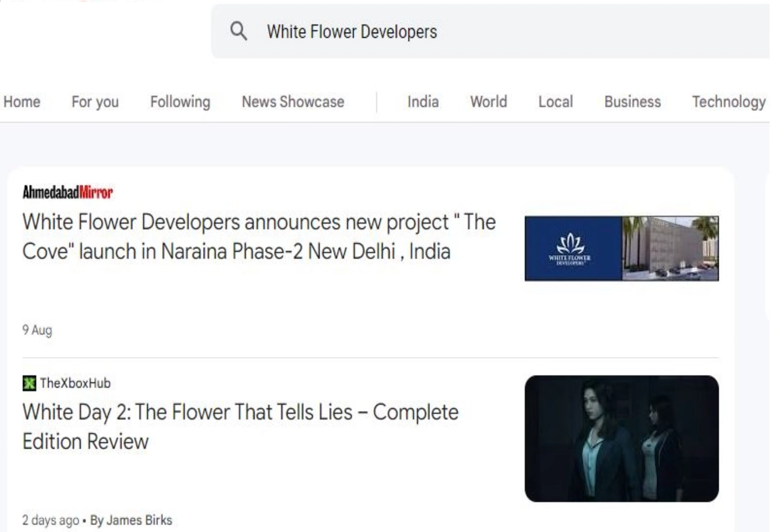Screen dimensions: 771x532
Task: Switch to the For you tab
Action: click(x=95, y=102)
